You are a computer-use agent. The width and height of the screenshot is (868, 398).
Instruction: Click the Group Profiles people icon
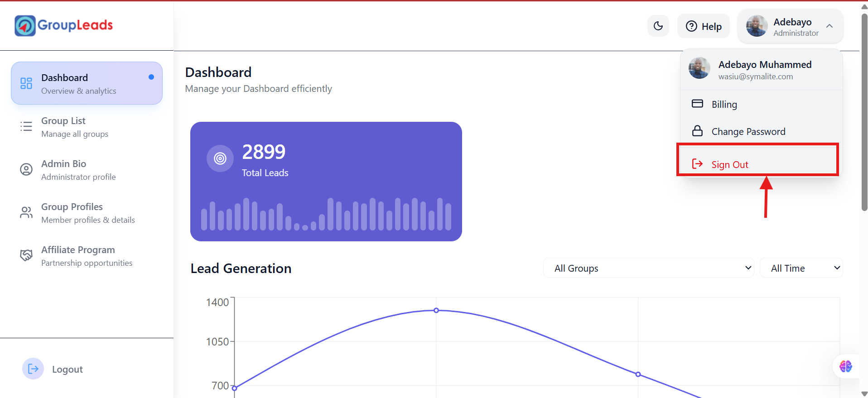[x=26, y=212]
